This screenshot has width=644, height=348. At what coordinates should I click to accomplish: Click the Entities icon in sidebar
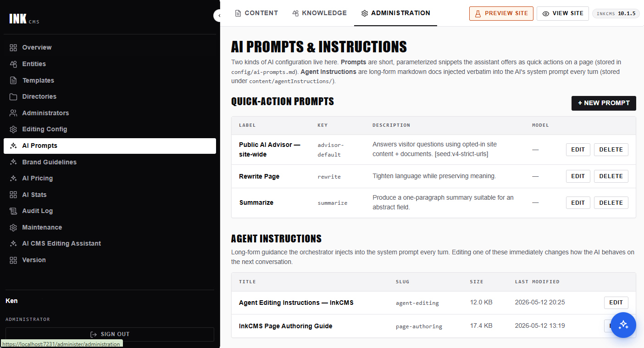[x=13, y=64]
